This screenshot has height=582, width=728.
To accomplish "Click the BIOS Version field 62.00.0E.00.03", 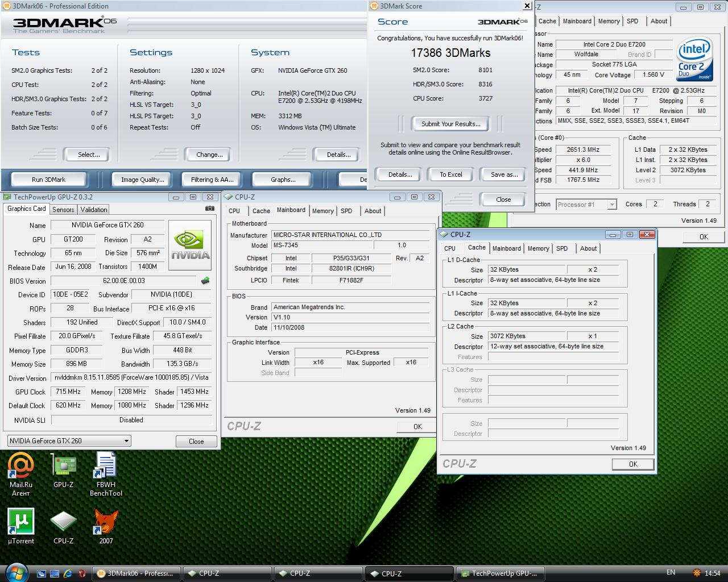I will click(x=123, y=281).
